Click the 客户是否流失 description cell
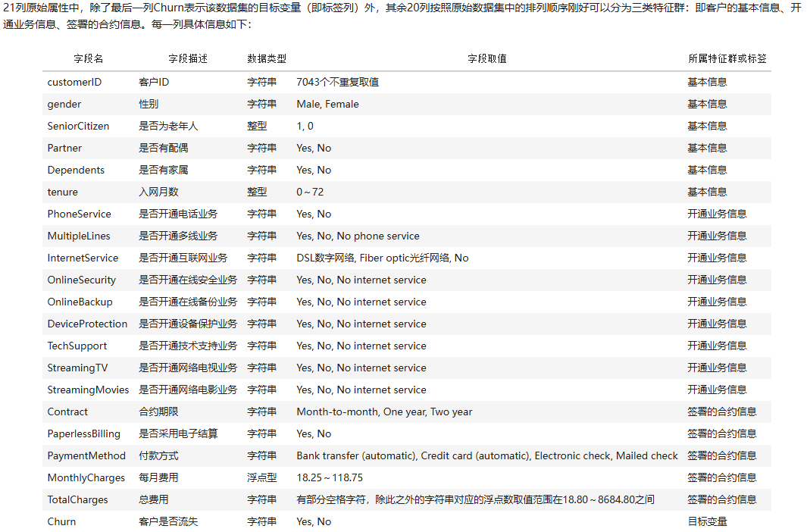The width and height of the screenshot is (807, 532). pyautogui.click(x=168, y=521)
